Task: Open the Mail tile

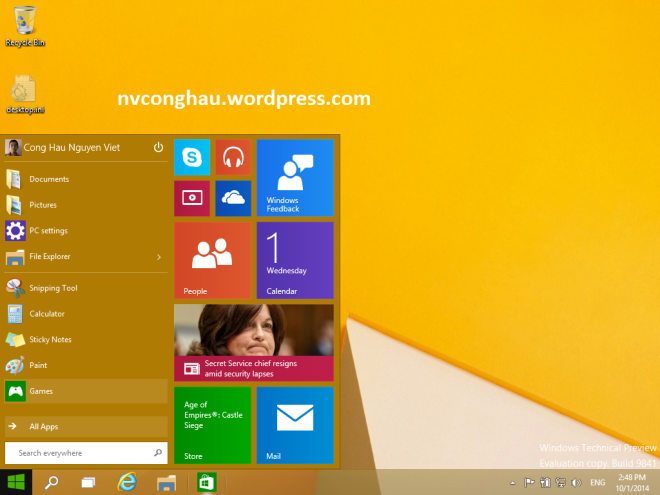Action: [x=295, y=425]
